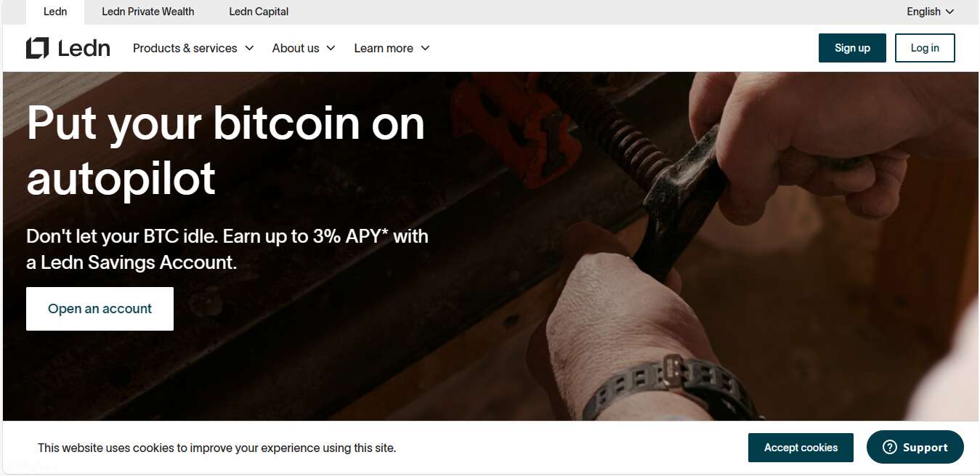Open the Support chat widget

coord(915,448)
